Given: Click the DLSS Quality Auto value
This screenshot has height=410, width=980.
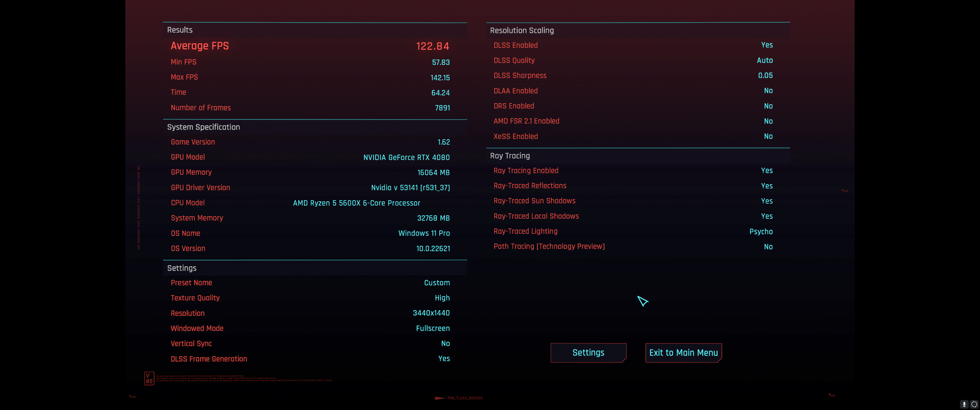Looking at the screenshot, I should tap(764, 60).
